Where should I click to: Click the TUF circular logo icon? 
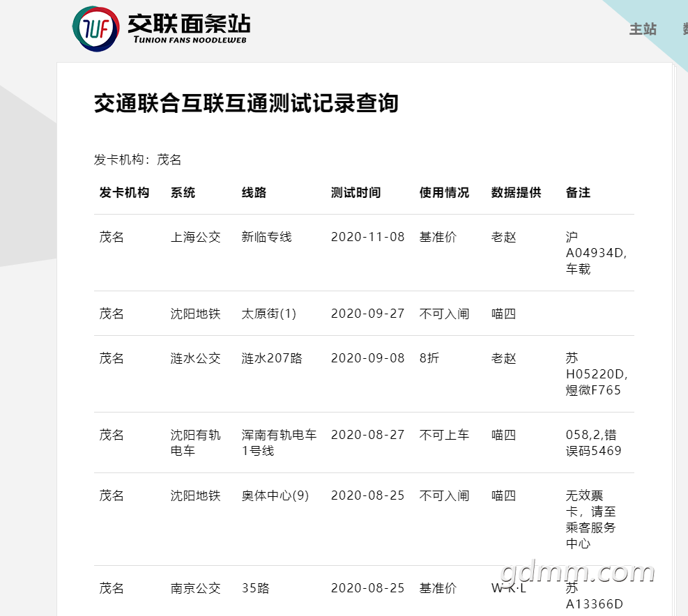tap(95, 29)
